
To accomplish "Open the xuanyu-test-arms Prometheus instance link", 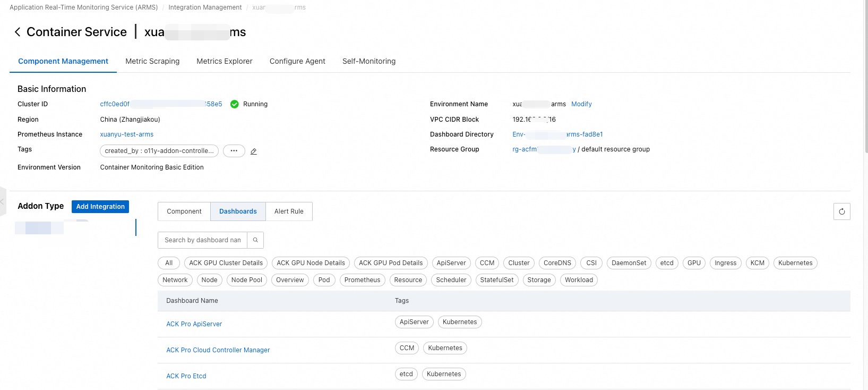I will tap(127, 134).
